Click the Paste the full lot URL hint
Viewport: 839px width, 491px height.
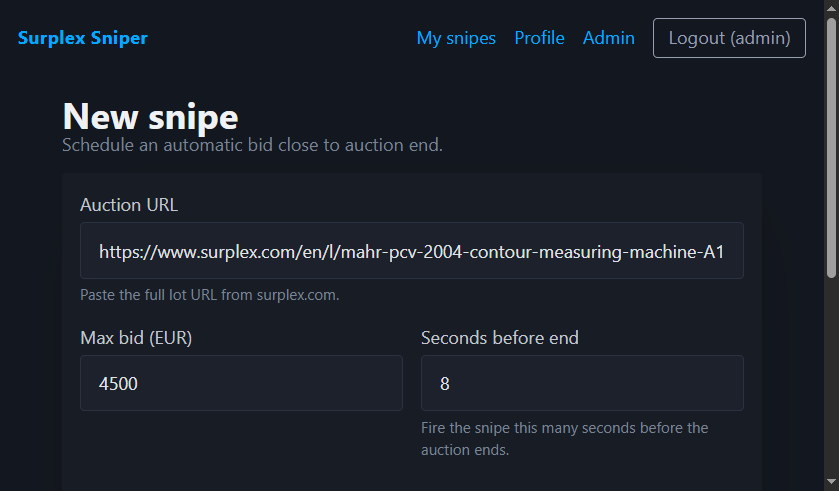coord(209,295)
